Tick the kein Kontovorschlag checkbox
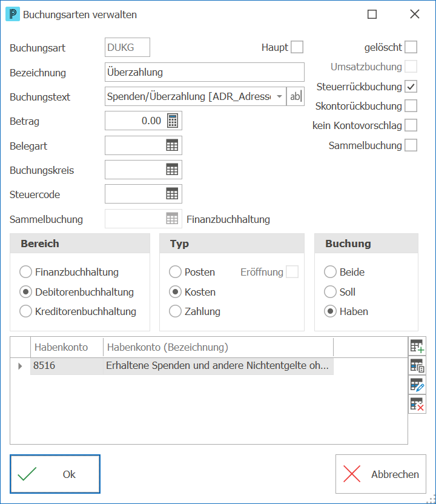 pyautogui.click(x=411, y=125)
